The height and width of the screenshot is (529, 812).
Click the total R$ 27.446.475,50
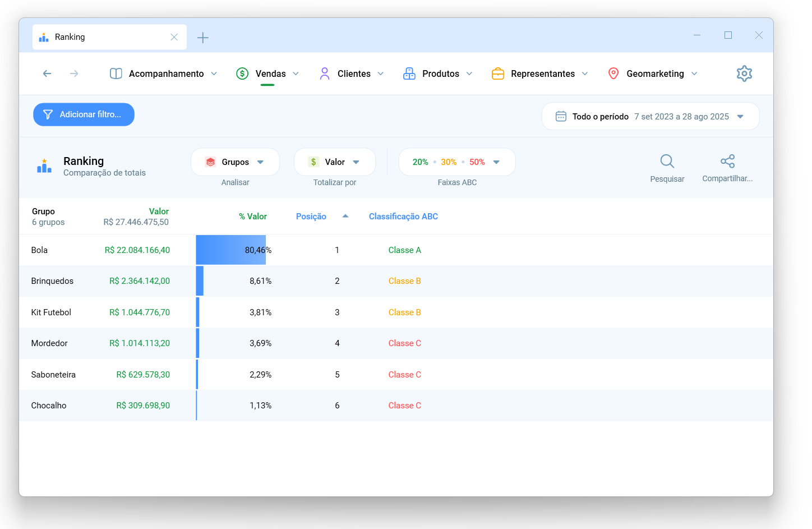tap(136, 222)
